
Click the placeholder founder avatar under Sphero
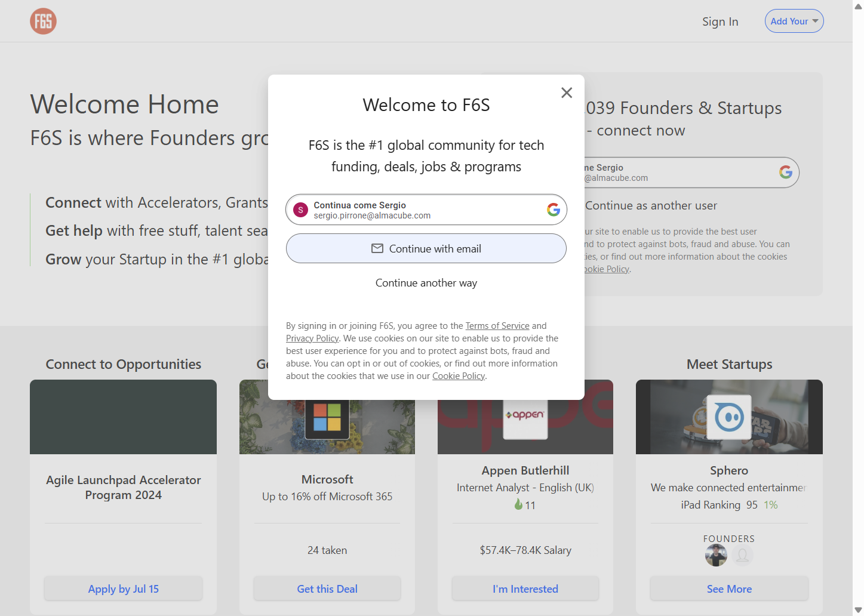tap(742, 555)
